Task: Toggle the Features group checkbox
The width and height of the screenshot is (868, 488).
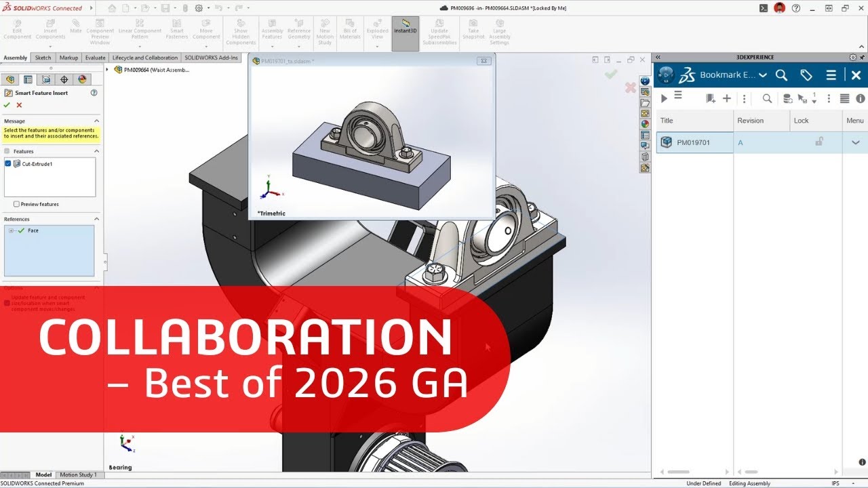Action: click(x=7, y=151)
